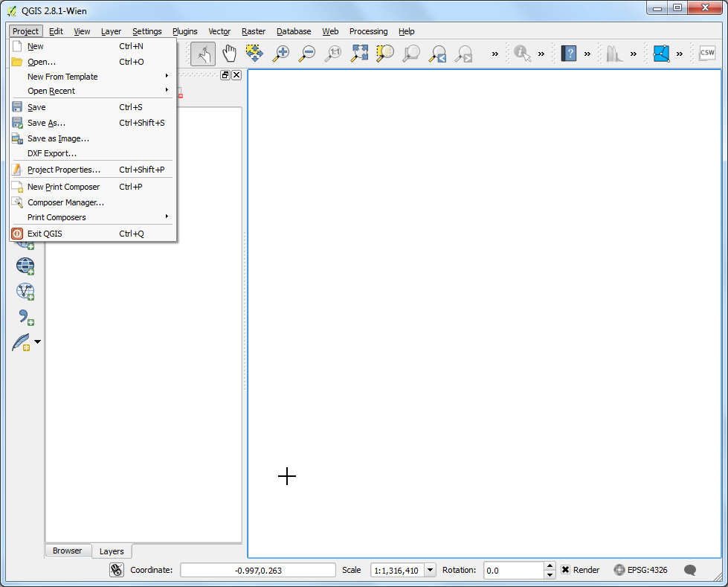This screenshot has height=587, width=728.
Task: Click the raster histogram stretch icon
Action: click(x=614, y=54)
